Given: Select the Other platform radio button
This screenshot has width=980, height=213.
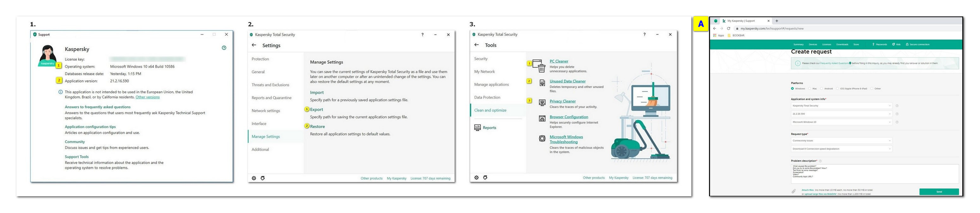Looking at the screenshot, I should [872, 88].
